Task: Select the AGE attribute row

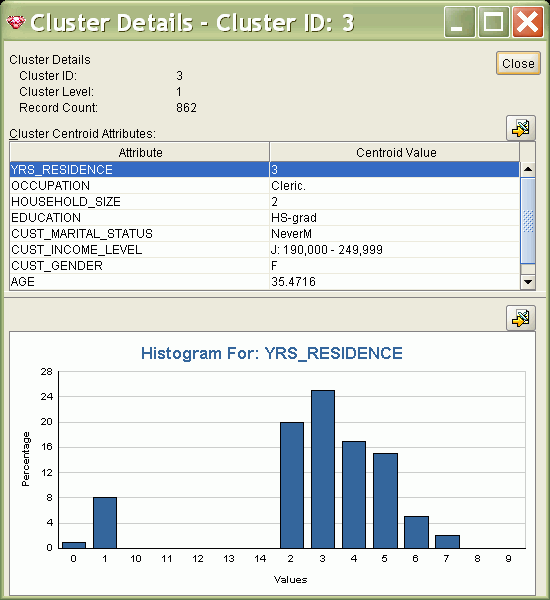Action: [x=264, y=282]
